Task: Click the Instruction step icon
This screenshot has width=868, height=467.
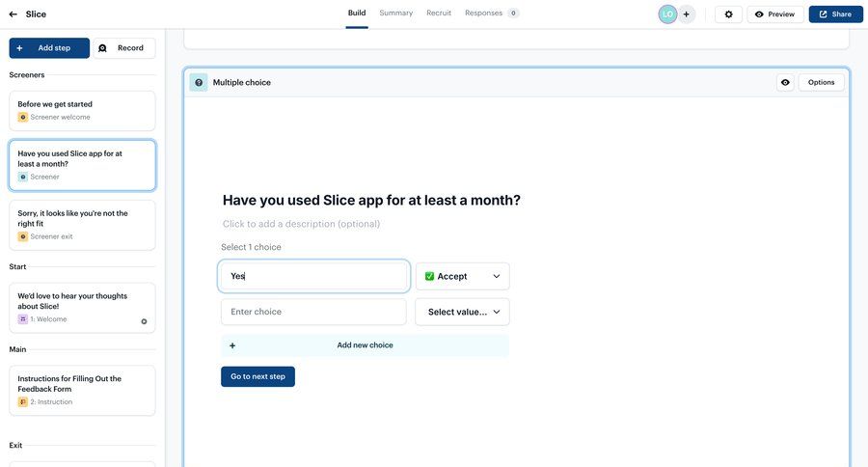Action: click(x=23, y=402)
